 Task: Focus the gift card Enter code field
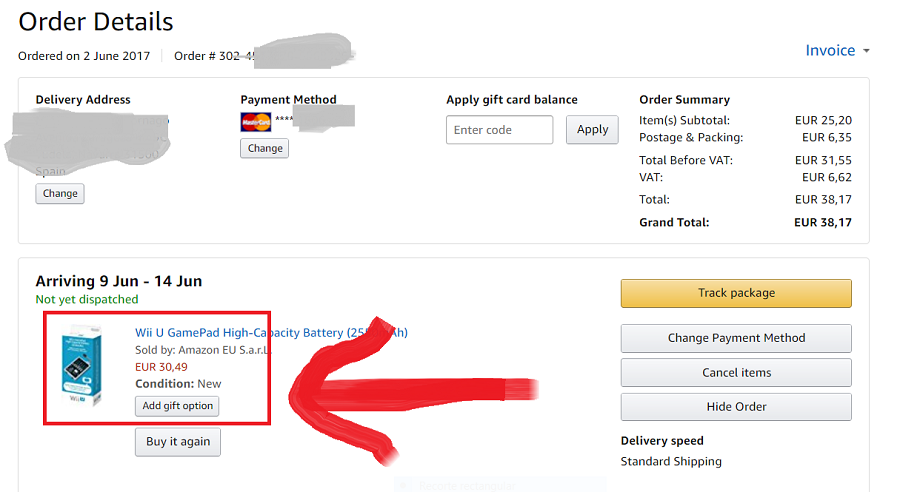pos(499,130)
